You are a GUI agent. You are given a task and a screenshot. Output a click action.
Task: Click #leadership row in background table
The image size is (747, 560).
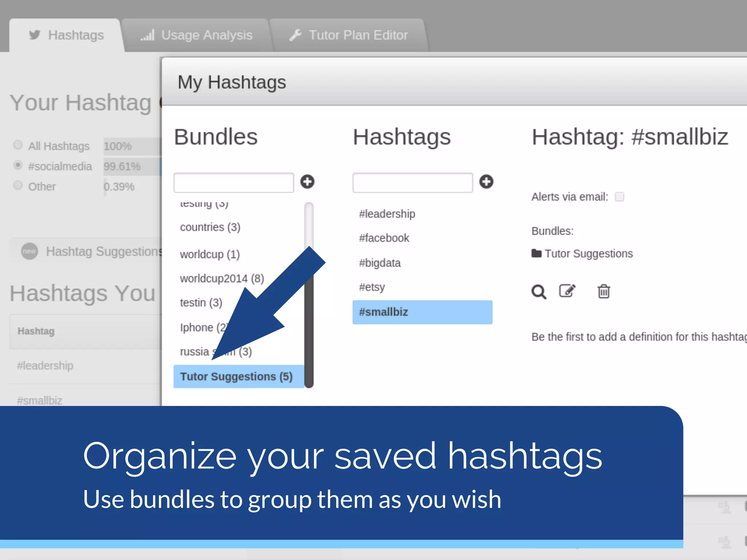(45, 365)
